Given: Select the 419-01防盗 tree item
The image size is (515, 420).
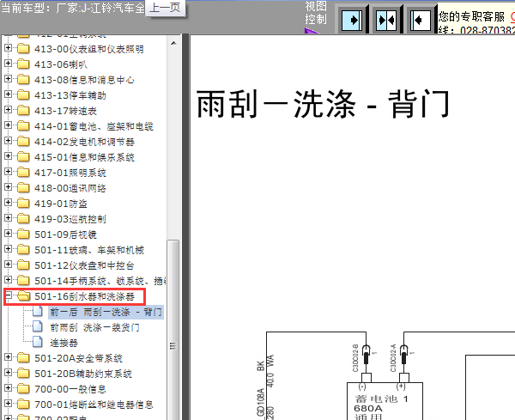Looking at the screenshot, I should [61, 204].
